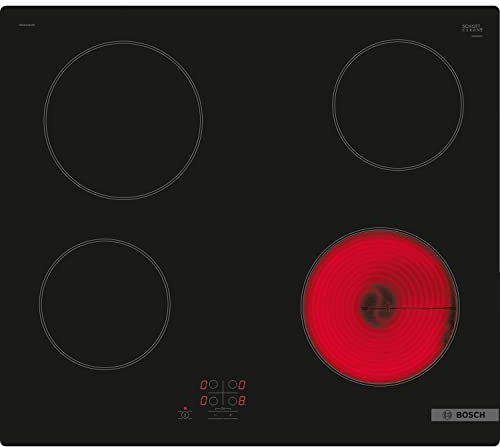Click the Bosch logo badge
The width and height of the screenshot is (500, 447).
(x=465, y=415)
